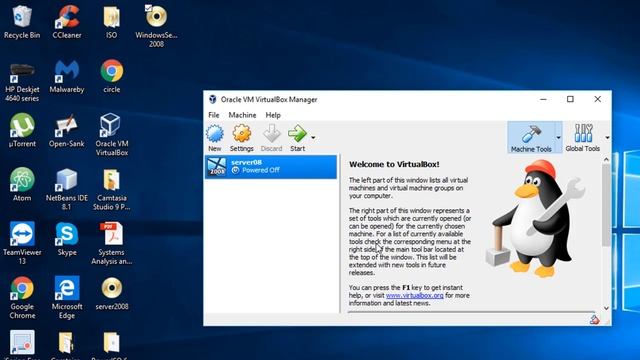Select the Machine Tools button
The height and width of the screenshot is (360, 640).
[x=531, y=138]
